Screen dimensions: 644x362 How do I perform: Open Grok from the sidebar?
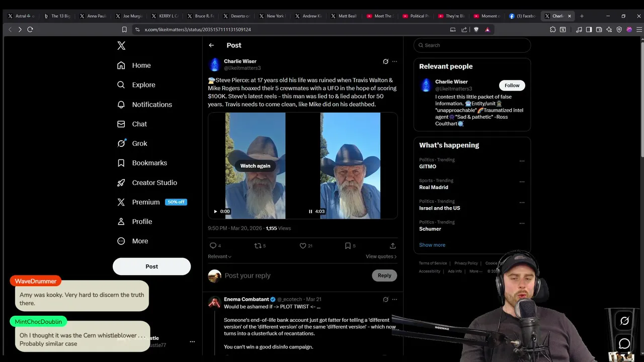point(132,143)
